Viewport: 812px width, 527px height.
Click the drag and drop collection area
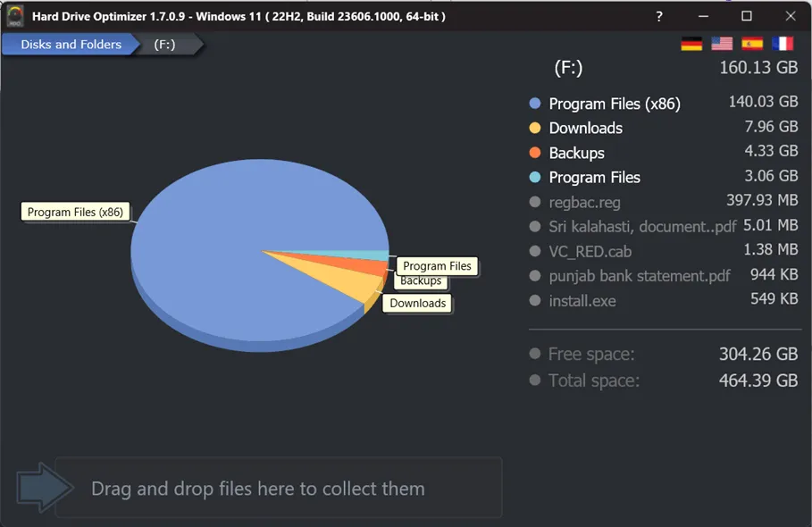coord(277,488)
